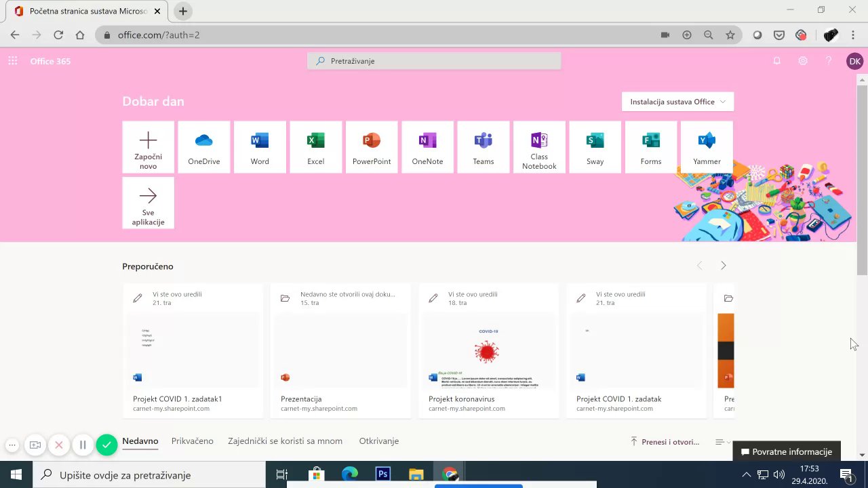Launch Excel app tile
This screenshot has height=488, width=868.
point(315,147)
